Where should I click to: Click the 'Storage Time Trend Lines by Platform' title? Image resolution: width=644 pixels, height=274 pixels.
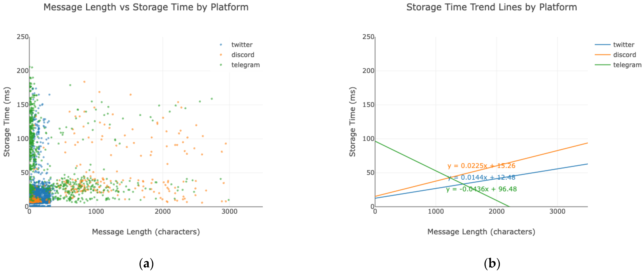click(491, 7)
